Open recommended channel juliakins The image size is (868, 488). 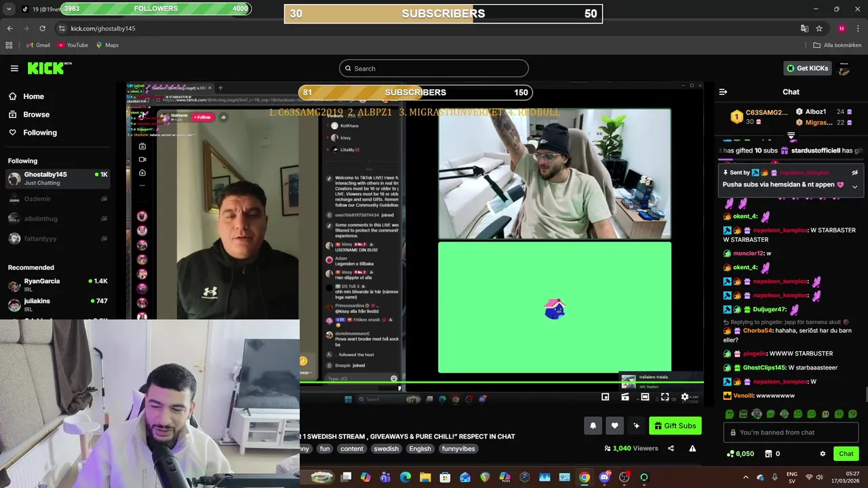(x=58, y=304)
